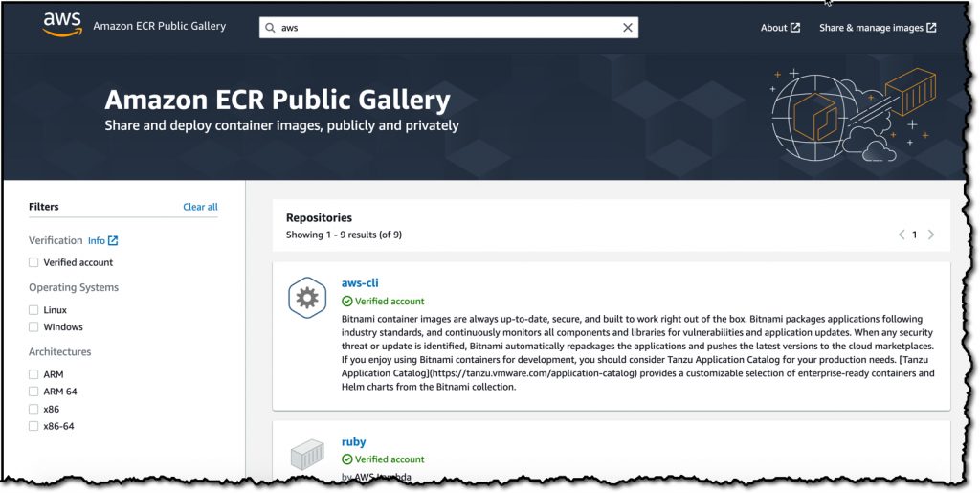Enable Verified account filter checkbox

click(x=33, y=262)
